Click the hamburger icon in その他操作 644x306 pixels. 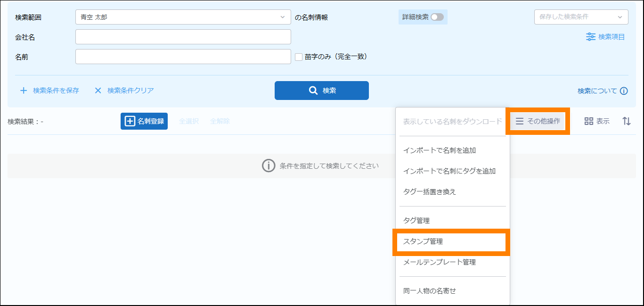click(x=519, y=121)
